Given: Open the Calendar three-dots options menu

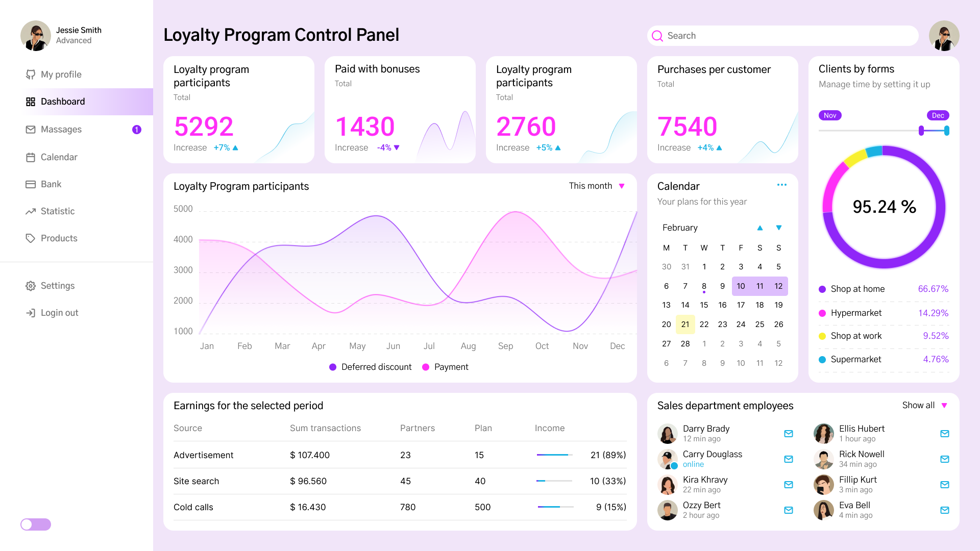Looking at the screenshot, I should tap(782, 185).
